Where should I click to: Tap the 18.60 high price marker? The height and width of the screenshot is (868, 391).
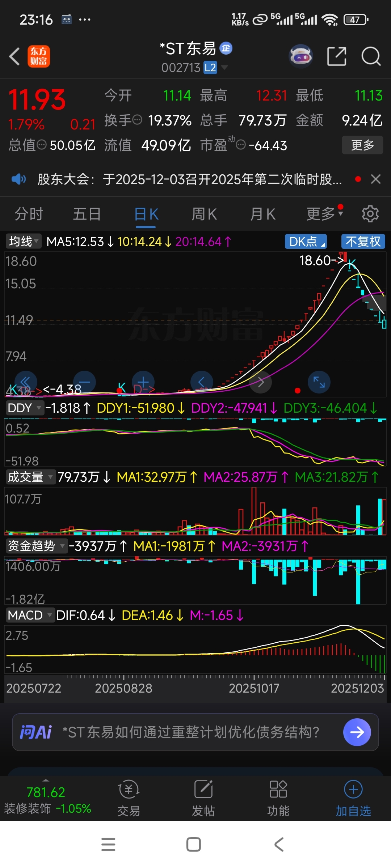point(321,260)
